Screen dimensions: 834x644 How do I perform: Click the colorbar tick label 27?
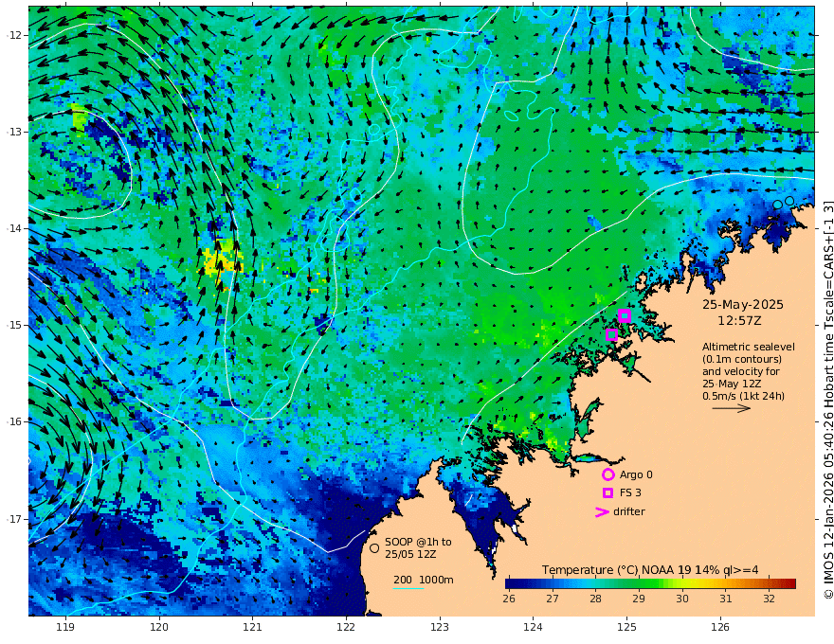click(553, 599)
